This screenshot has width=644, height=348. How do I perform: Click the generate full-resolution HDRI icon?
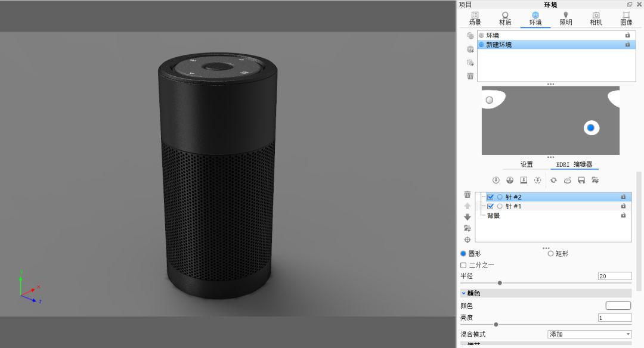[568, 180]
